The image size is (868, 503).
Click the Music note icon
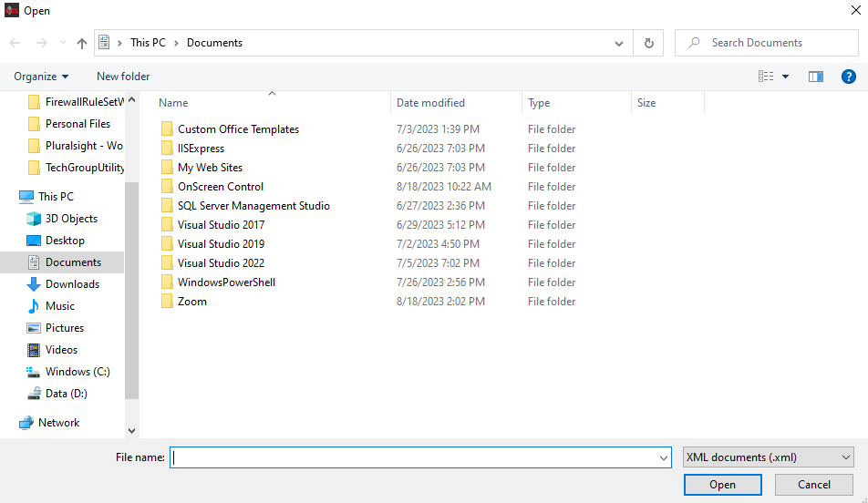tap(34, 306)
